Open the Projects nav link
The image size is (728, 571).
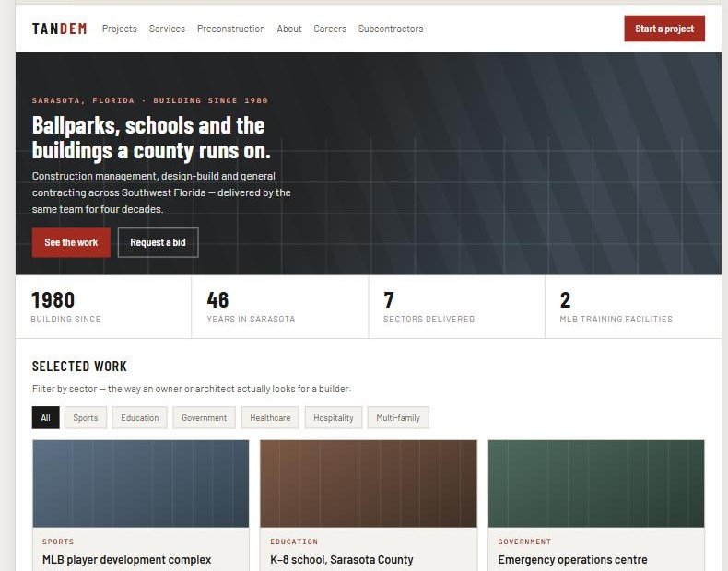[x=120, y=29]
